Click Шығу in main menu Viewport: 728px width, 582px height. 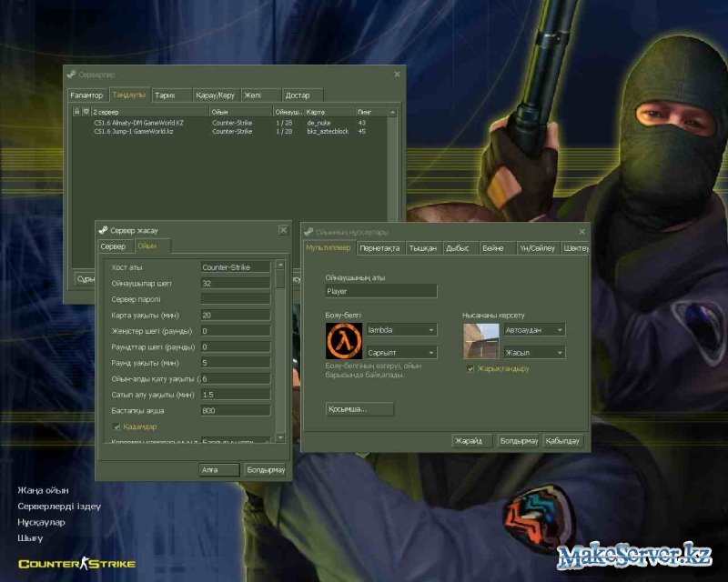pos(30,538)
